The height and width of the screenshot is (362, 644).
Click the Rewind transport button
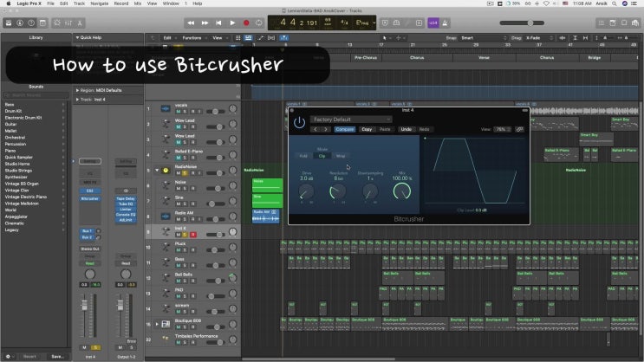click(191, 23)
